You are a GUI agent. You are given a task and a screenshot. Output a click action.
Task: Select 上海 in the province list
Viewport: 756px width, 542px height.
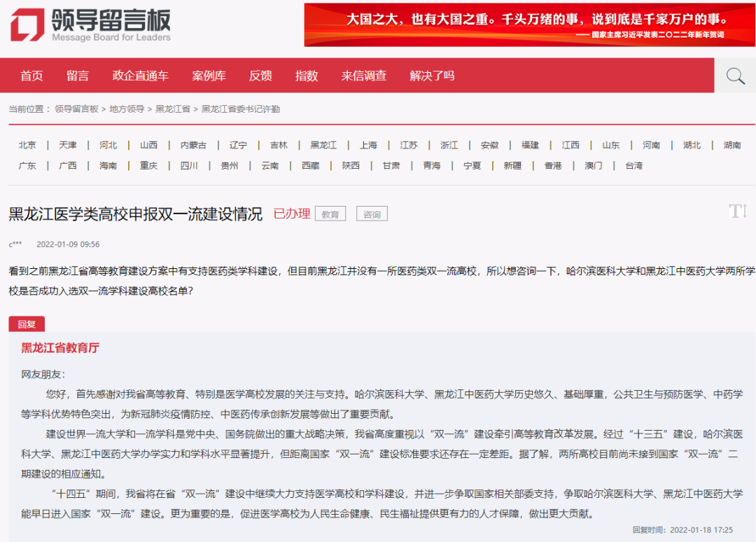click(368, 145)
